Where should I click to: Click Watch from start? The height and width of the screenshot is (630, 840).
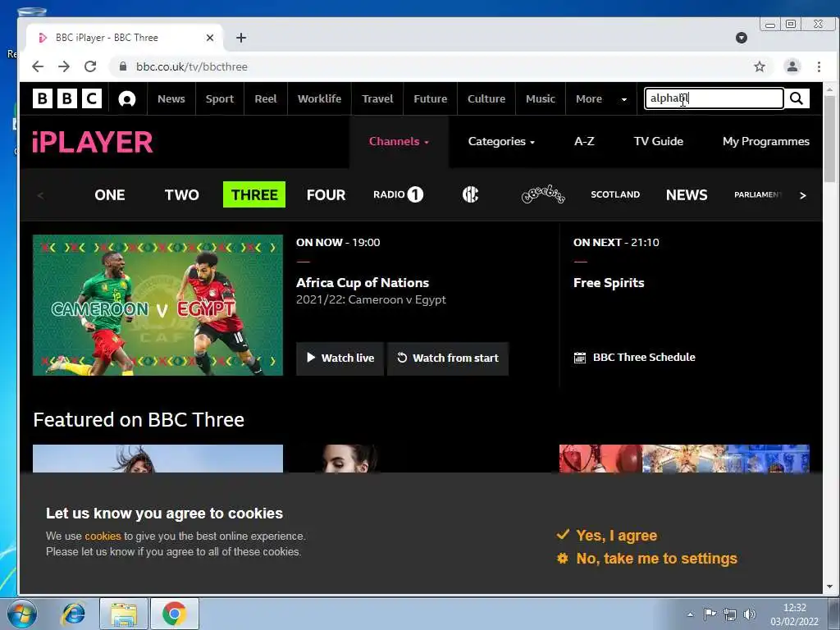coord(447,358)
